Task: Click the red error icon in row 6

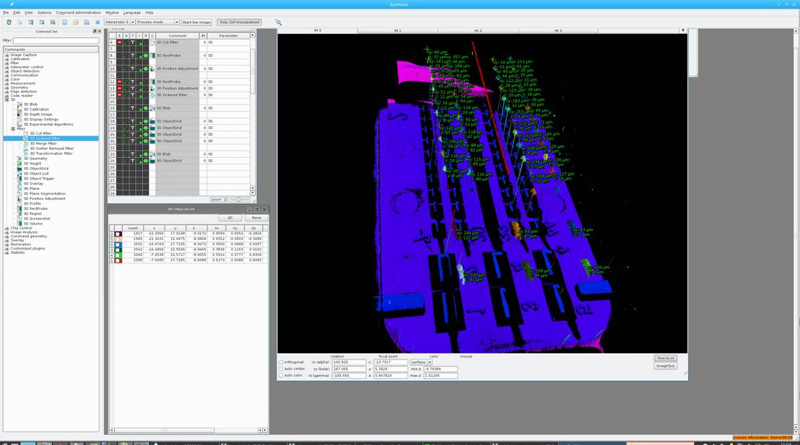Action: click(119, 43)
